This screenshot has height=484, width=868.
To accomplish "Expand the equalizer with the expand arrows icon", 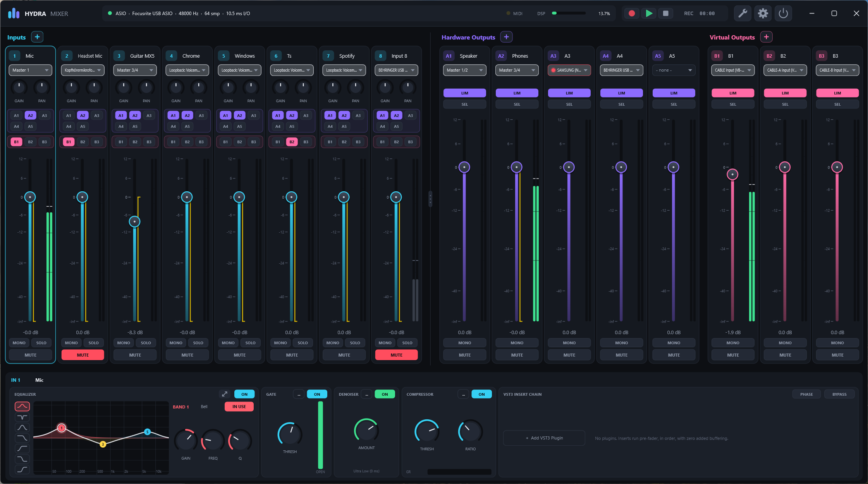I will click(225, 394).
